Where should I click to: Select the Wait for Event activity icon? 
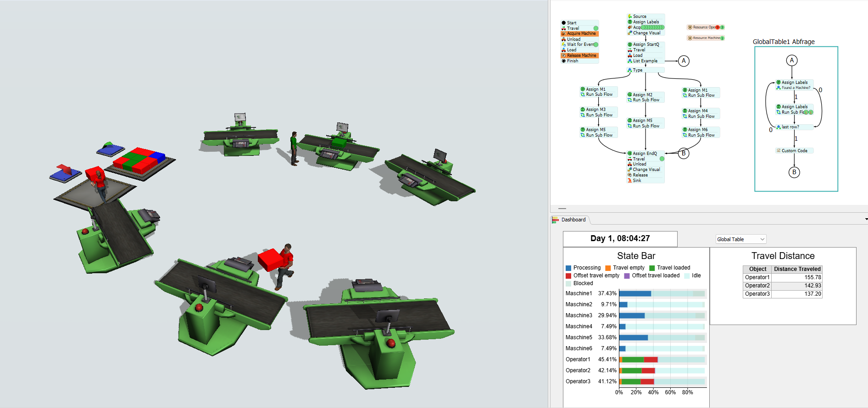[x=564, y=44]
